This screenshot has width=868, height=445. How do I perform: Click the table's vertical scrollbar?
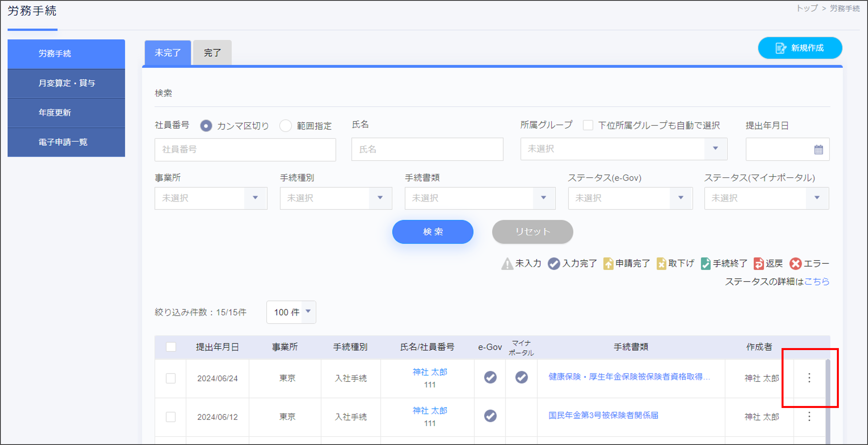coord(828,401)
